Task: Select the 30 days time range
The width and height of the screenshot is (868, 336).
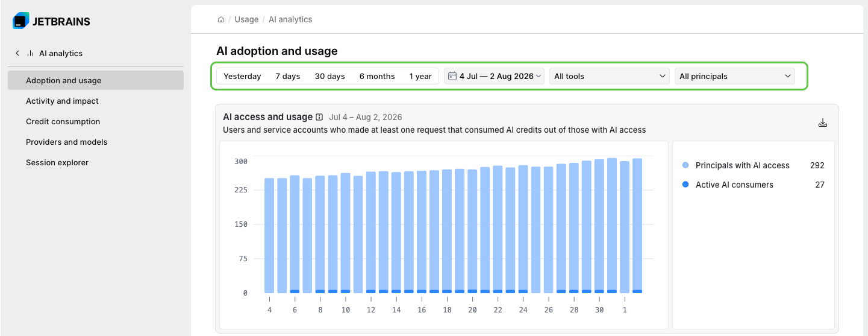Action: click(x=330, y=76)
